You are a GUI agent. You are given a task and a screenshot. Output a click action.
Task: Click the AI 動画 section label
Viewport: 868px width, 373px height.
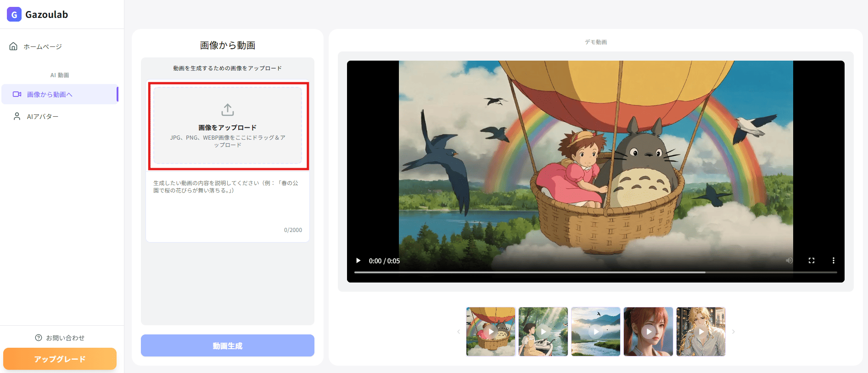pyautogui.click(x=60, y=75)
